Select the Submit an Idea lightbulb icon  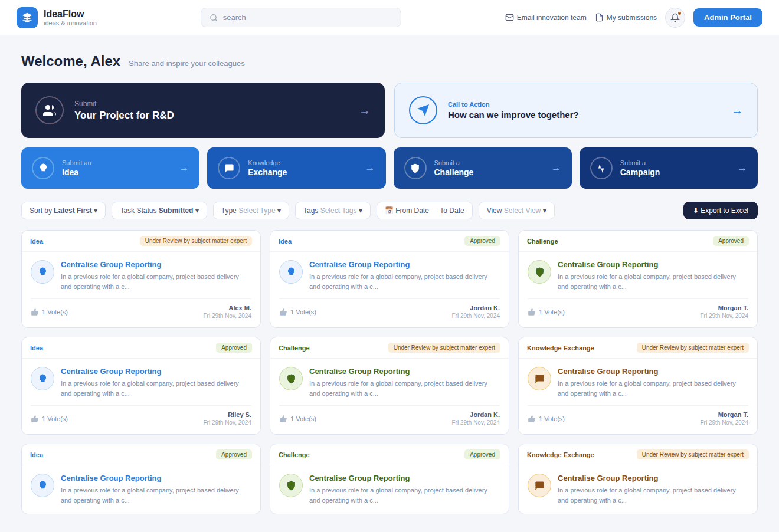[42, 168]
